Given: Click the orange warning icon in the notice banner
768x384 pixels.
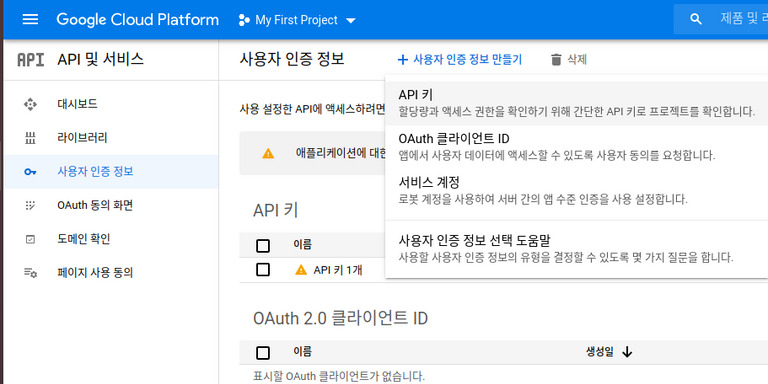Looking at the screenshot, I should click(268, 153).
